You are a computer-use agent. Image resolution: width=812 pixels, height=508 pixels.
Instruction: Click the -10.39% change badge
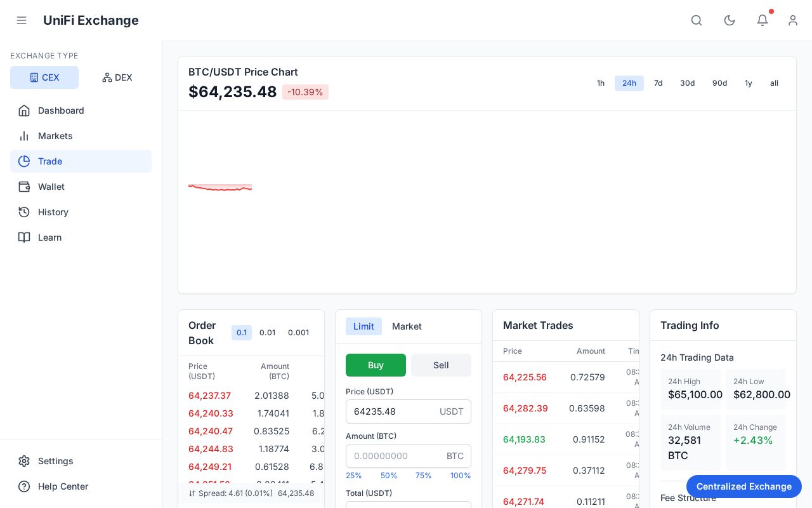coord(305,92)
